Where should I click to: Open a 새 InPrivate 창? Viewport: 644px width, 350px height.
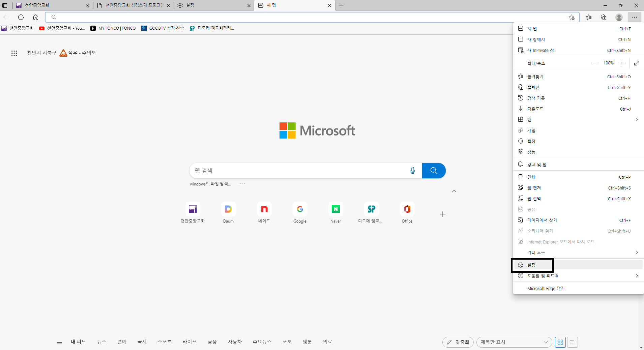pos(578,50)
